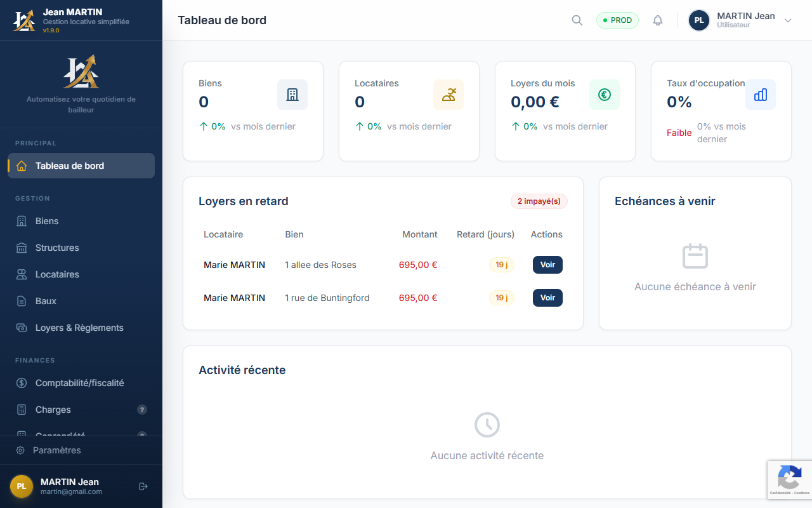Image resolution: width=812 pixels, height=508 pixels.
Task: Open Structures in the Gestion section
Action: tap(57, 248)
